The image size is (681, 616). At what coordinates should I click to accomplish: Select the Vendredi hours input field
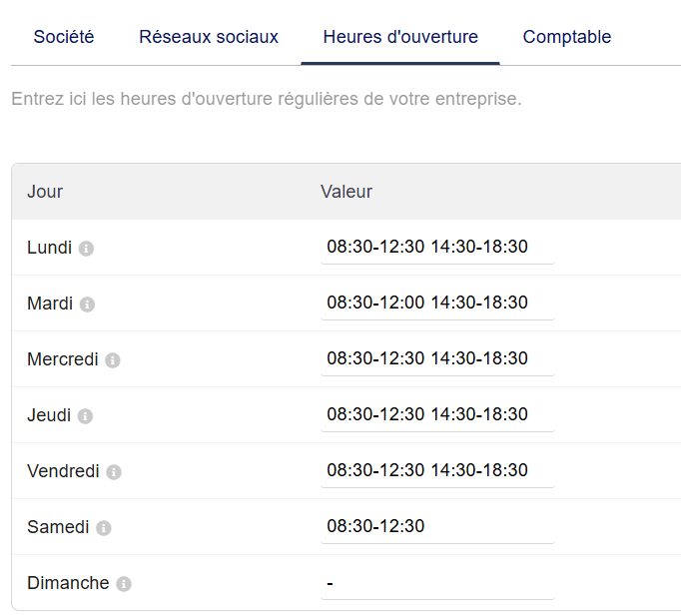tap(437, 470)
